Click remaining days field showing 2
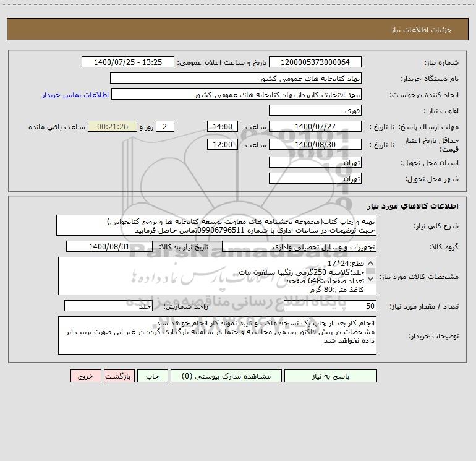476x461 pixels. tap(165, 126)
